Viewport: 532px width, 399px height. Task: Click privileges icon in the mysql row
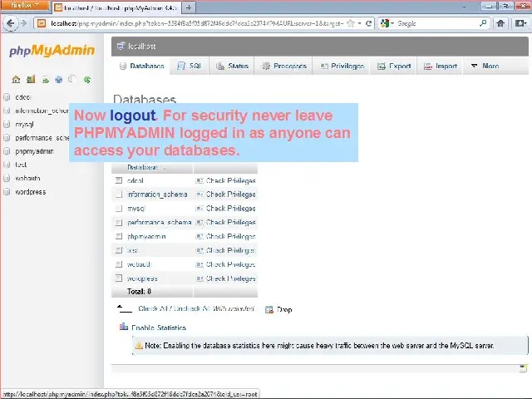199,209
